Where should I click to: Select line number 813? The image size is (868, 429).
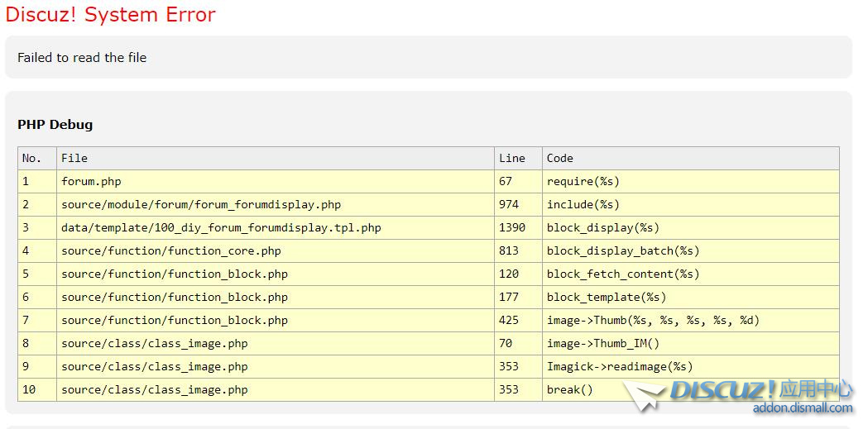tap(509, 251)
